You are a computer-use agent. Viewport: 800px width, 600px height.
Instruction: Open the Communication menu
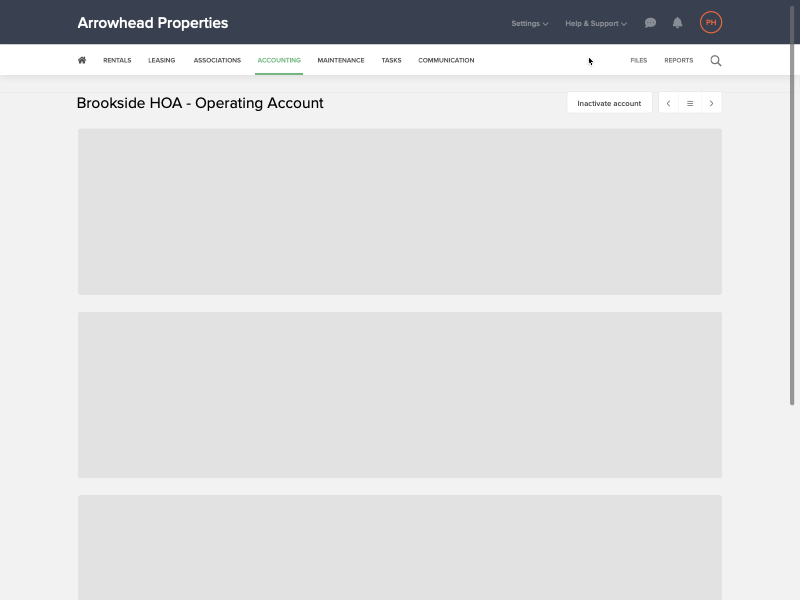[x=446, y=60]
